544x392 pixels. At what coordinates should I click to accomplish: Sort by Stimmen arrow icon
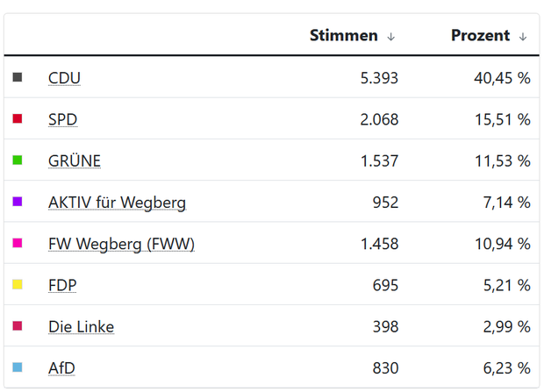pyautogui.click(x=391, y=37)
